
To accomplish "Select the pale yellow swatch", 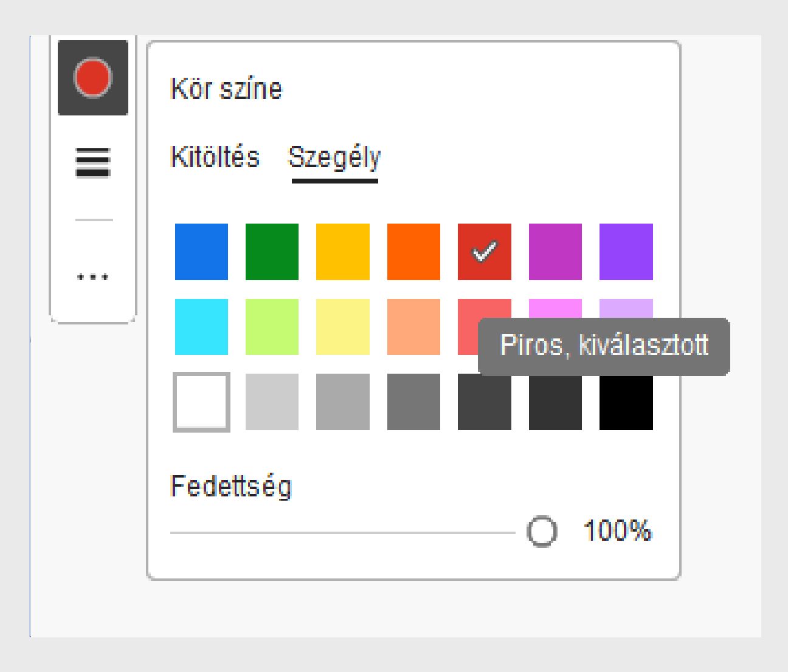I will tap(342, 326).
